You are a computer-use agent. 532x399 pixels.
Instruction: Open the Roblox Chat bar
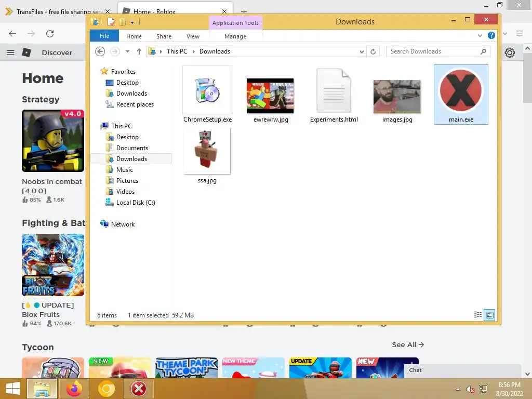[x=462, y=370]
